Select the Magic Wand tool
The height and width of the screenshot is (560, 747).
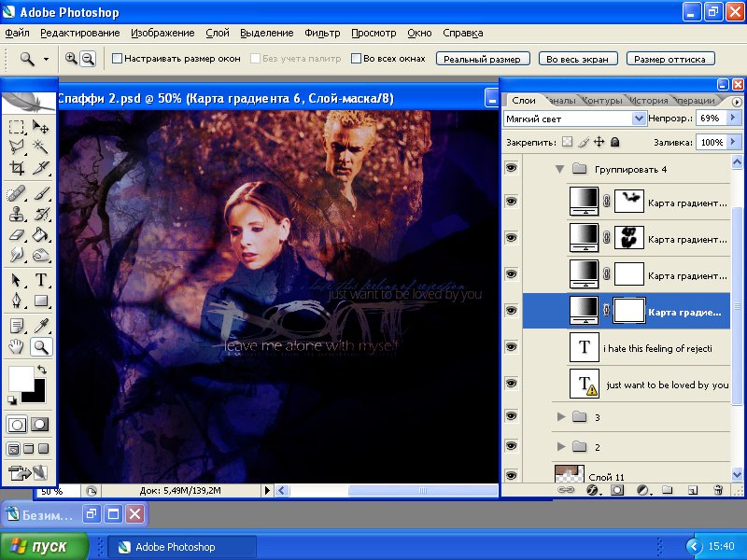(41, 147)
